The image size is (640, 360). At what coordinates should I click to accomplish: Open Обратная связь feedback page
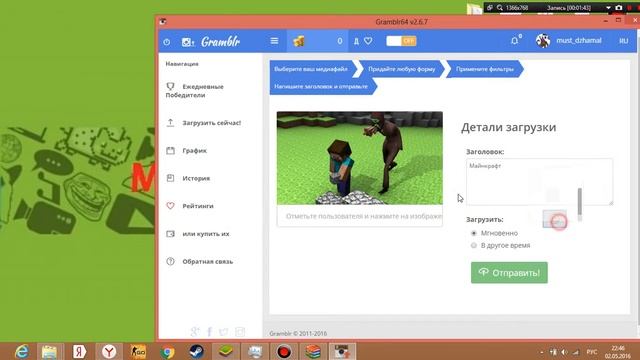[200, 262]
